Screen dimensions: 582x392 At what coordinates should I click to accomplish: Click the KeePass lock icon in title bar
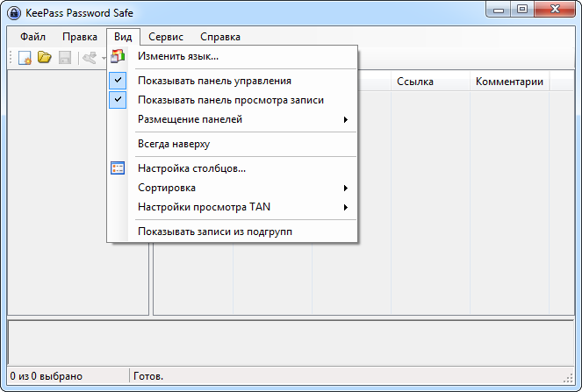pos(14,11)
